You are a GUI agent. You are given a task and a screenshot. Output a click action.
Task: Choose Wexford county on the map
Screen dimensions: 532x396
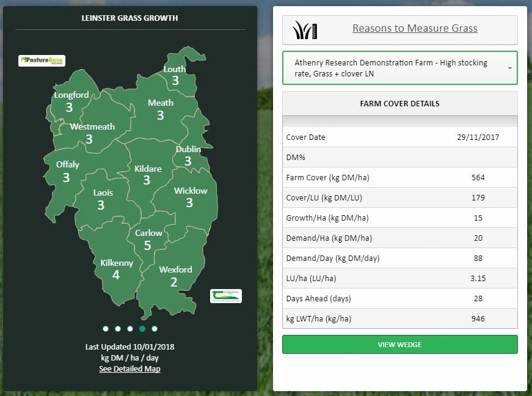175,276
